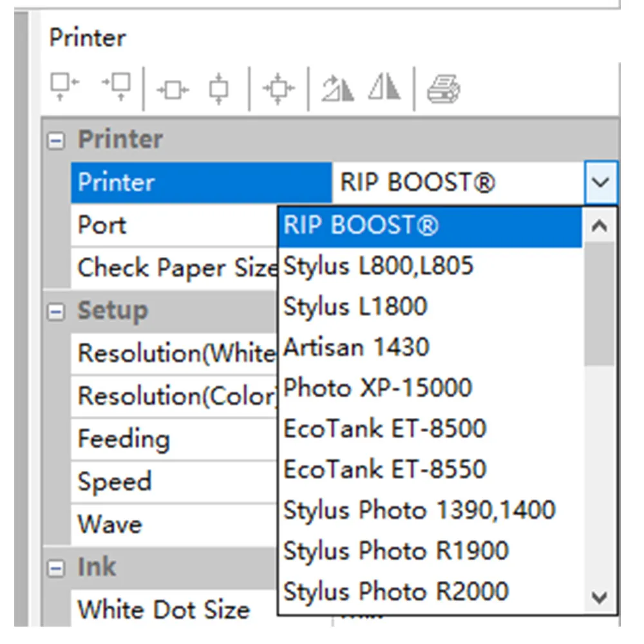Screen dimensions: 644x644
Task: Click the list scrollbar up arrow
Action: click(x=599, y=227)
